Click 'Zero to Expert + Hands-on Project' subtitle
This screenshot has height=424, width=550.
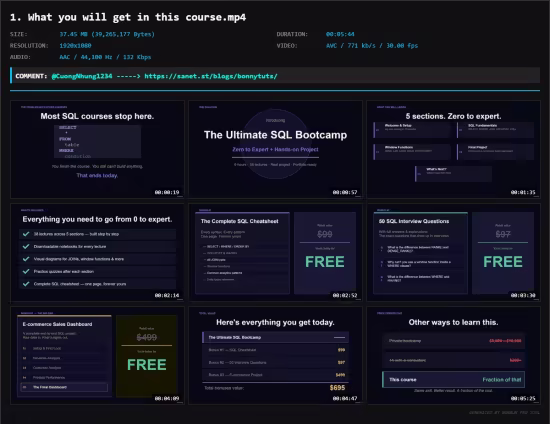(x=275, y=149)
